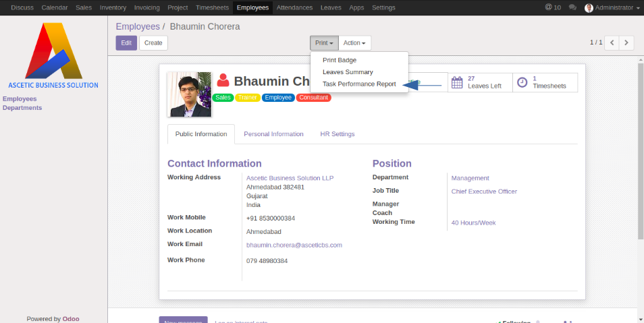Click the Timesheets clock icon
The image size is (644, 323).
tap(522, 82)
